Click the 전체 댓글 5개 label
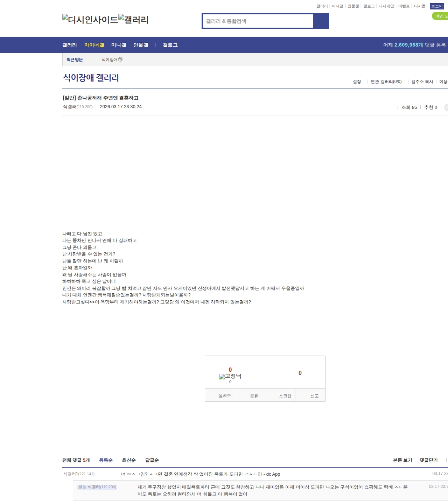The image size is (448, 504). pyautogui.click(x=76, y=460)
